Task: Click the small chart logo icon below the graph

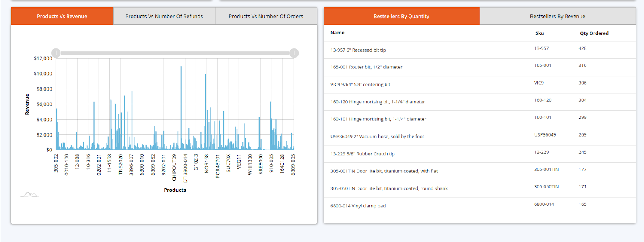Action: tap(30, 194)
